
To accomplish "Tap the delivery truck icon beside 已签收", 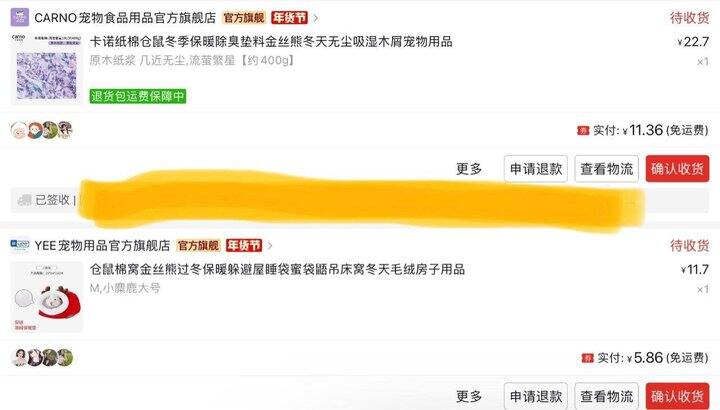I will click(x=24, y=200).
